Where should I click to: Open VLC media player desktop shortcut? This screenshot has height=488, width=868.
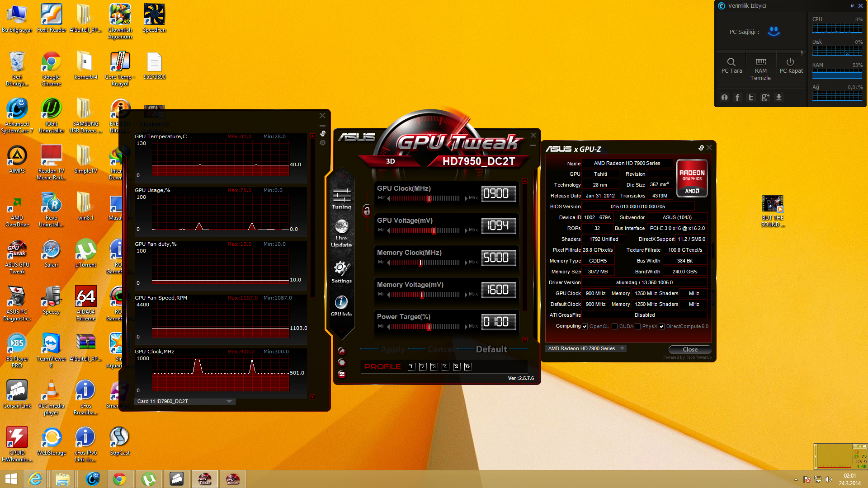point(51,398)
